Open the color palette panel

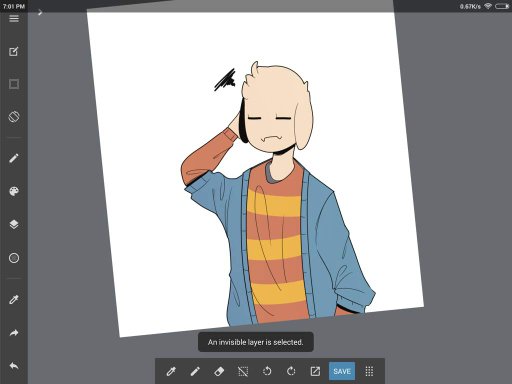pos(14,191)
